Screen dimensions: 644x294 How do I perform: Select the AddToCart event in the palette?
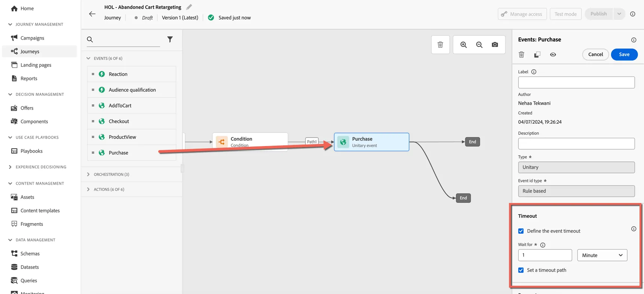pyautogui.click(x=132, y=106)
